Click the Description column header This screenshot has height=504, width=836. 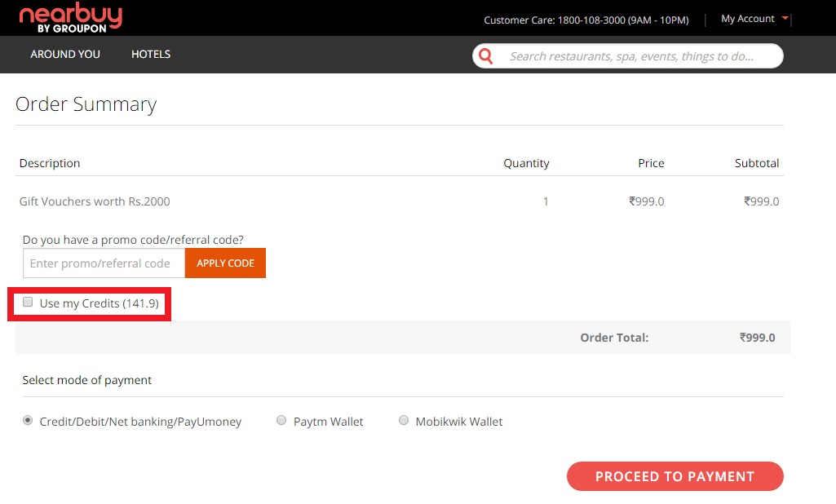50,163
